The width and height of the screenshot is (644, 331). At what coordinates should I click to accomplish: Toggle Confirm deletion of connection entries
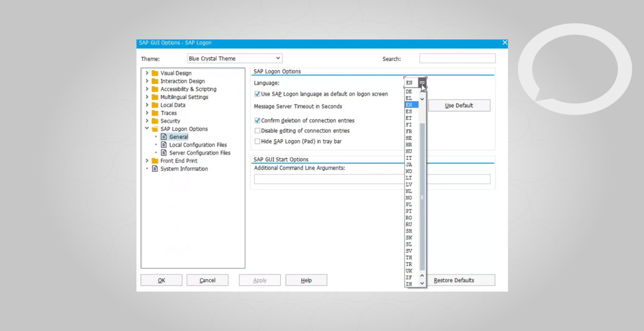[257, 120]
